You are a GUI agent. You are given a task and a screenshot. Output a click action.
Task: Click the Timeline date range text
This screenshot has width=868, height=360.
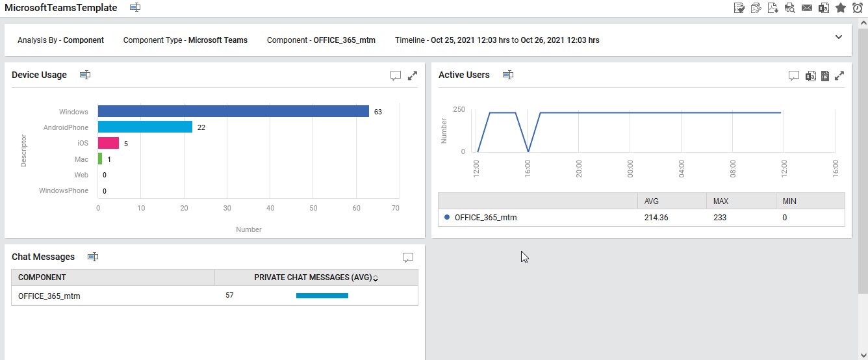click(x=497, y=40)
